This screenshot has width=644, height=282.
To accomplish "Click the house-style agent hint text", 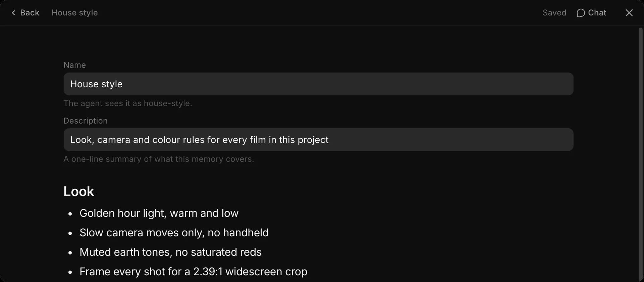I will [x=127, y=103].
